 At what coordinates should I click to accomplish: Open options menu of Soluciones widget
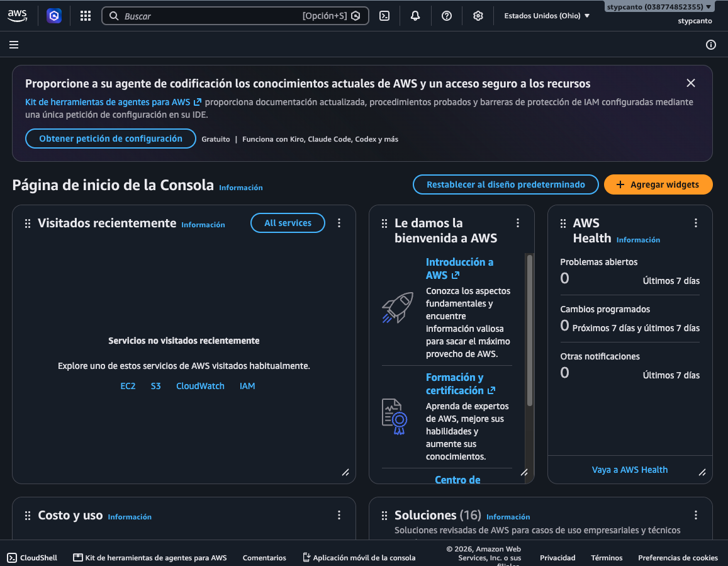(x=696, y=515)
